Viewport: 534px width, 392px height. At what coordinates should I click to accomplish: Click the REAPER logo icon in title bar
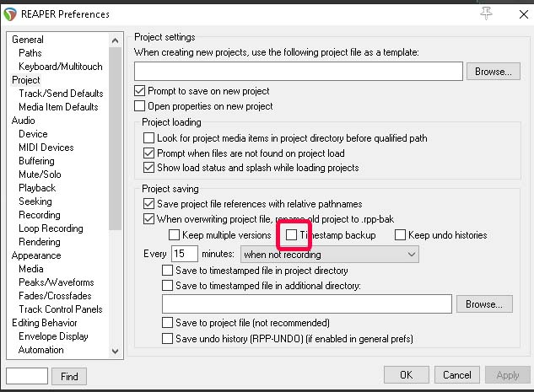(9, 14)
